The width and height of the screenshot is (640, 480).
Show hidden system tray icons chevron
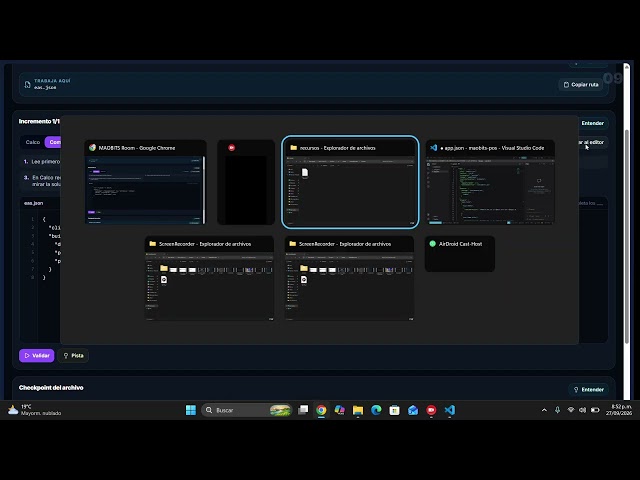(544, 410)
